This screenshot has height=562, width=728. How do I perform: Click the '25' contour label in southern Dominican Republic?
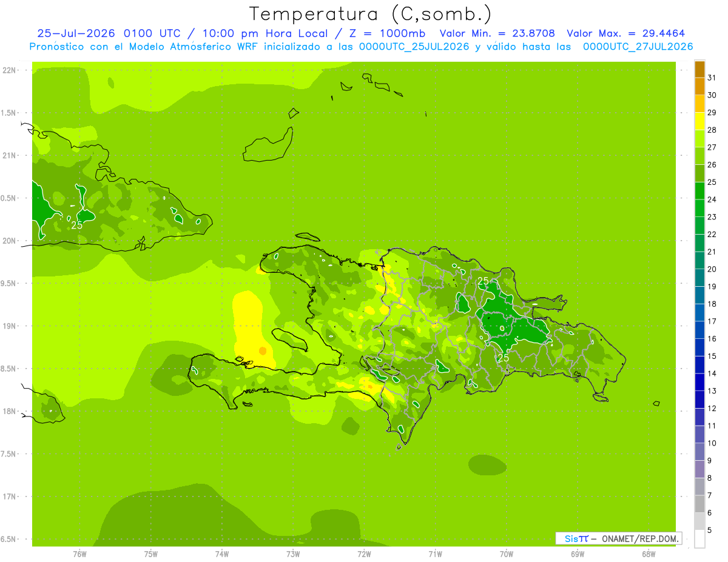pyautogui.click(x=504, y=358)
